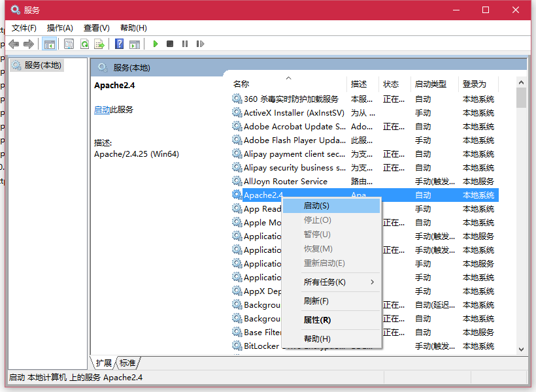Click the Stop Service square toolbar icon
The width and height of the screenshot is (536, 392).
[x=170, y=44]
